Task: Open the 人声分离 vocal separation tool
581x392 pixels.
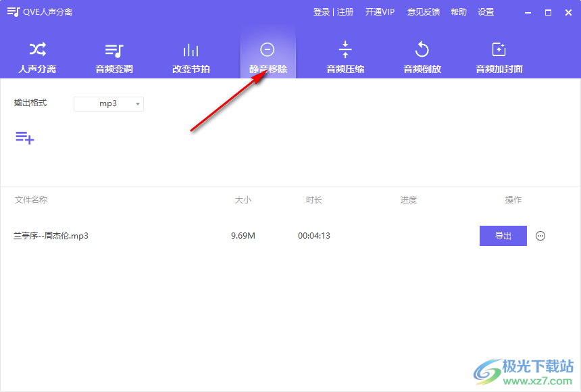Action: 37,56
